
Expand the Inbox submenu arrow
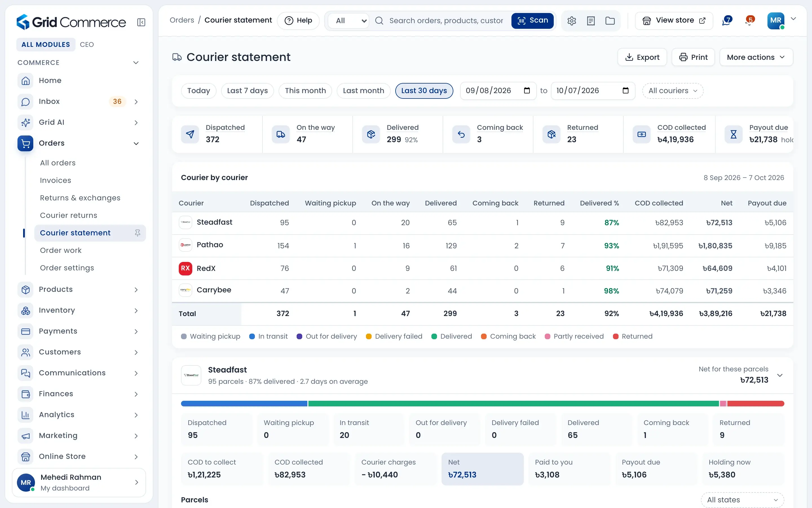[x=136, y=102]
